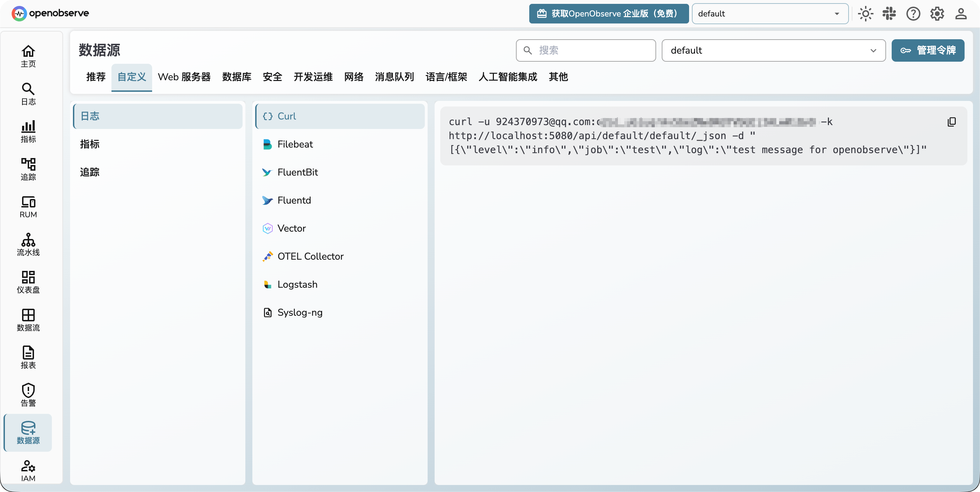Screen dimensions: 980x492
Task: Expand the data source default dropdown
Action: pyautogui.click(x=774, y=50)
